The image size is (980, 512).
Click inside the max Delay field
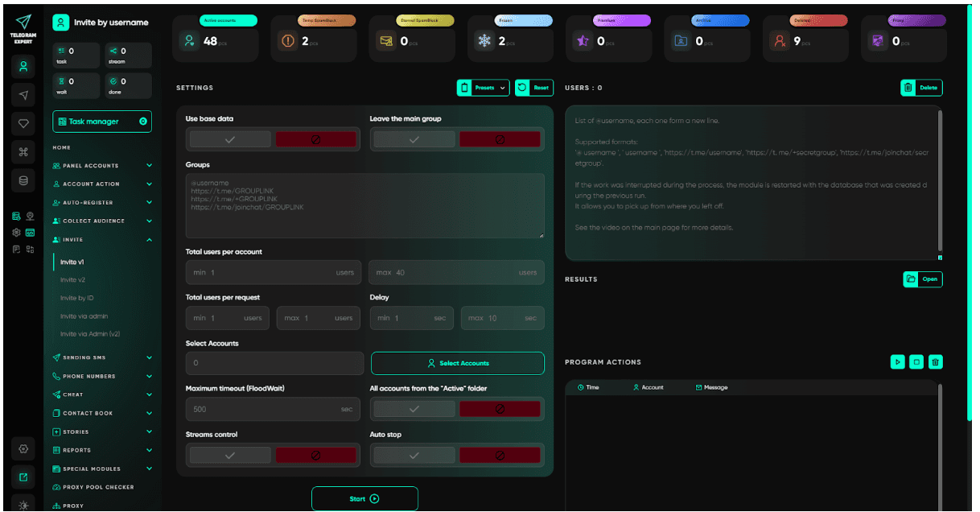pyautogui.click(x=503, y=318)
